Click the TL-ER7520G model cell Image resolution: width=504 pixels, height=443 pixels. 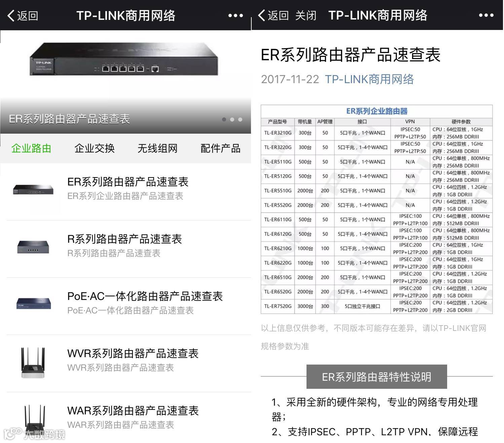coord(278,306)
